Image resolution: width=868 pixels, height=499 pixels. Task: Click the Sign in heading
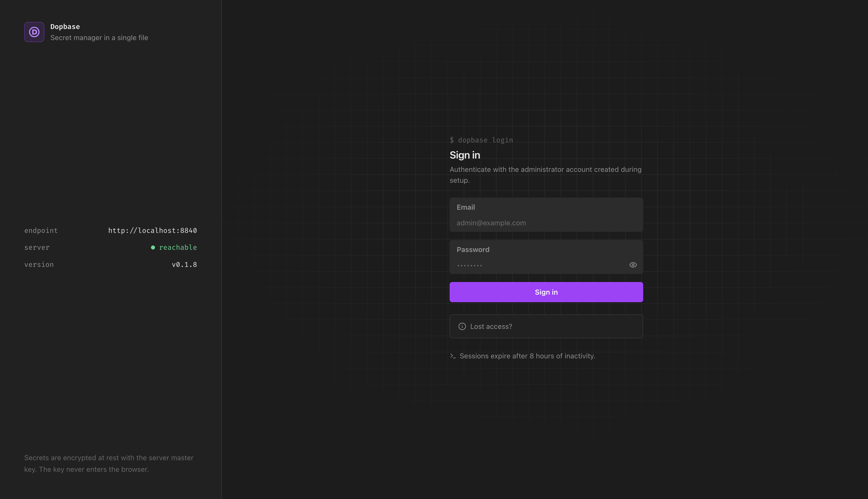pyautogui.click(x=465, y=155)
